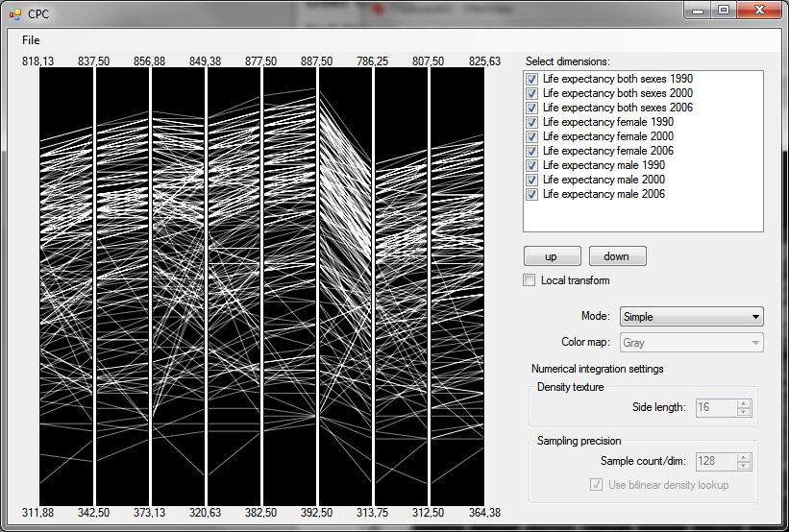
Task: Click the 373,13 bottom axis value
Action: [x=150, y=513]
